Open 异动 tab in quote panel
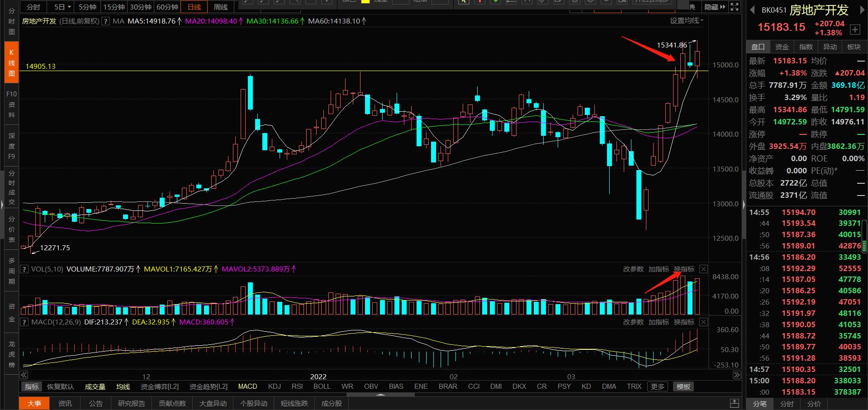Viewport: 868px width, 410px height. [x=830, y=47]
